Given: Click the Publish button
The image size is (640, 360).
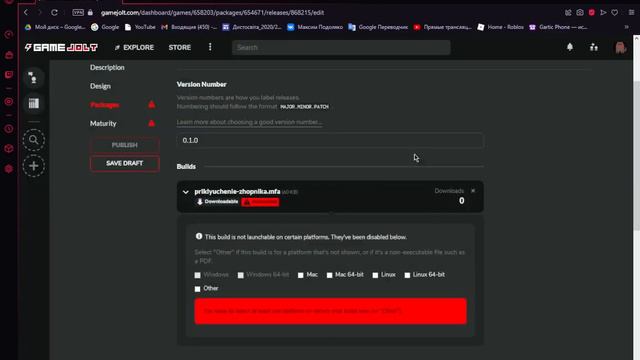Looking at the screenshot, I should [x=124, y=145].
